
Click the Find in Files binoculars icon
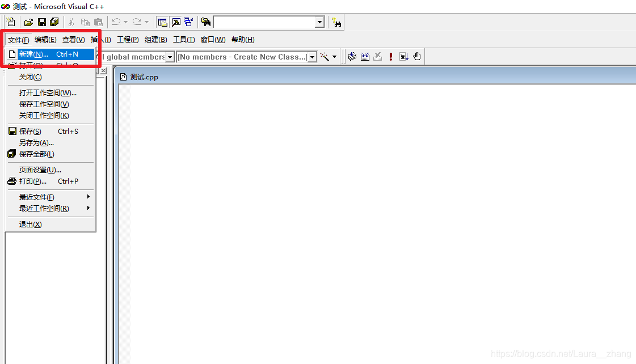206,22
